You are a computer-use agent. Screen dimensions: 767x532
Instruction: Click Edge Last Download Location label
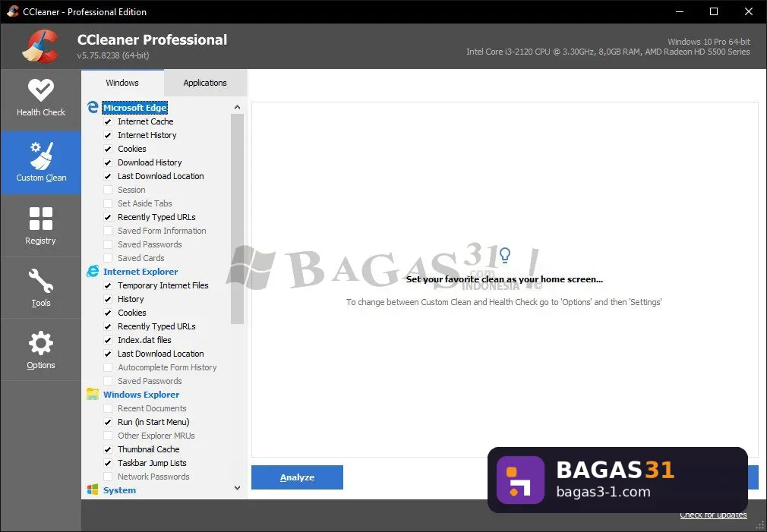tap(160, 176)
